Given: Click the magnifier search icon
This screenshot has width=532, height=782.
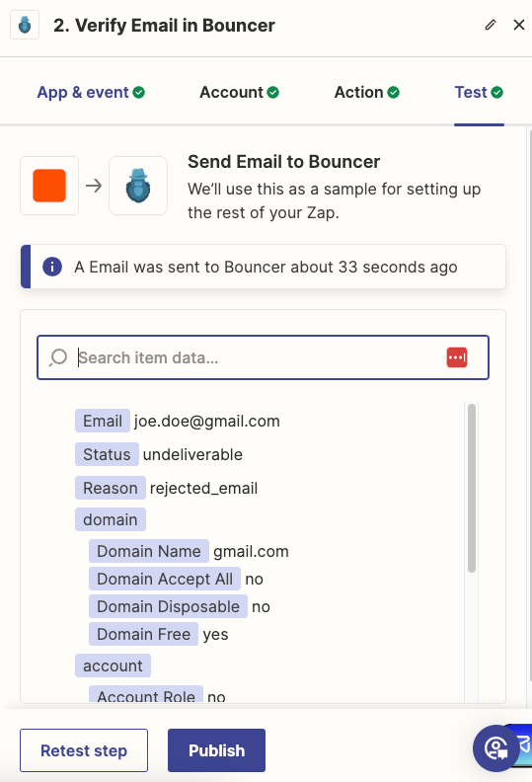Looking at the screenshot, I should (x=58, y=357).
